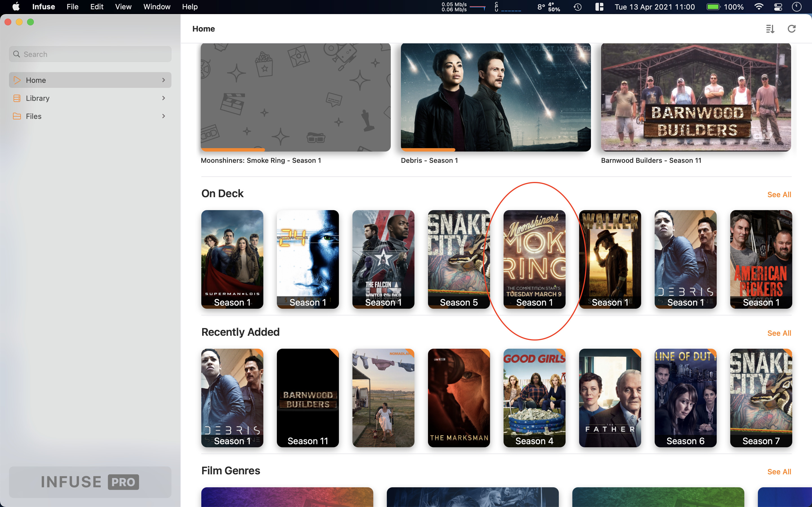Screen dimensions: 812x507
Task: Click the Time Machine menu bar icon
Action: point(577,7)
